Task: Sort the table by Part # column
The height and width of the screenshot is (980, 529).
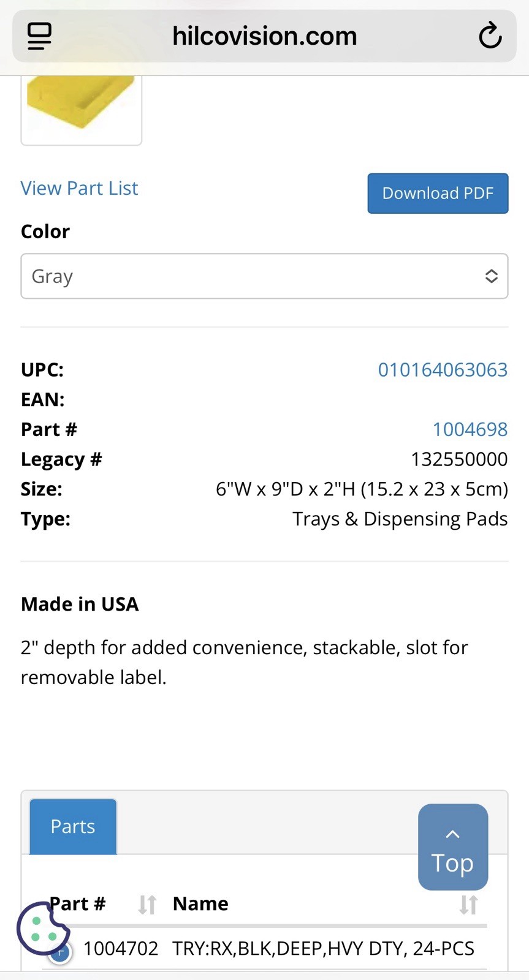Action: 147,904
